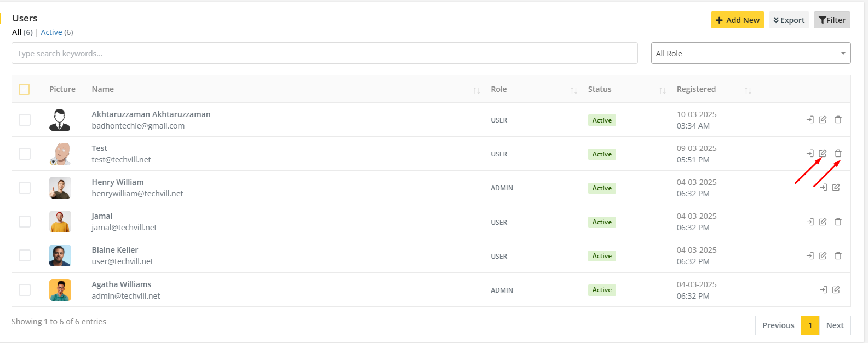Login as Blaine Keller icon
The width and height of the screenshot is (868, 343).
click(x=810, y=255)
